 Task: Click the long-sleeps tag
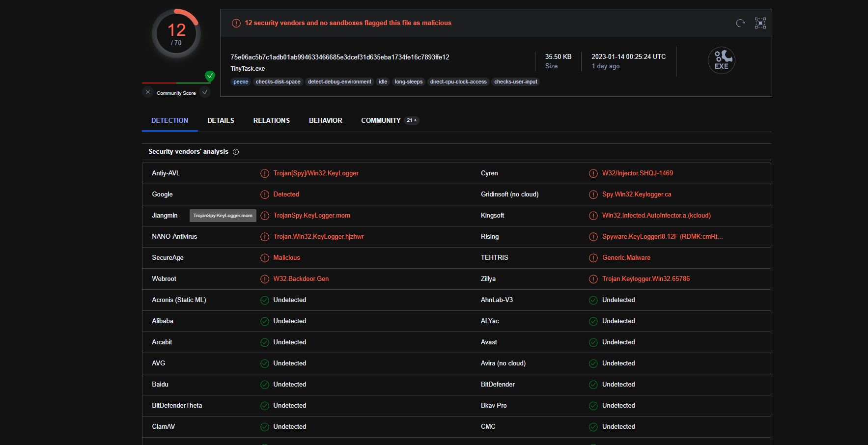tap(409, 82)
